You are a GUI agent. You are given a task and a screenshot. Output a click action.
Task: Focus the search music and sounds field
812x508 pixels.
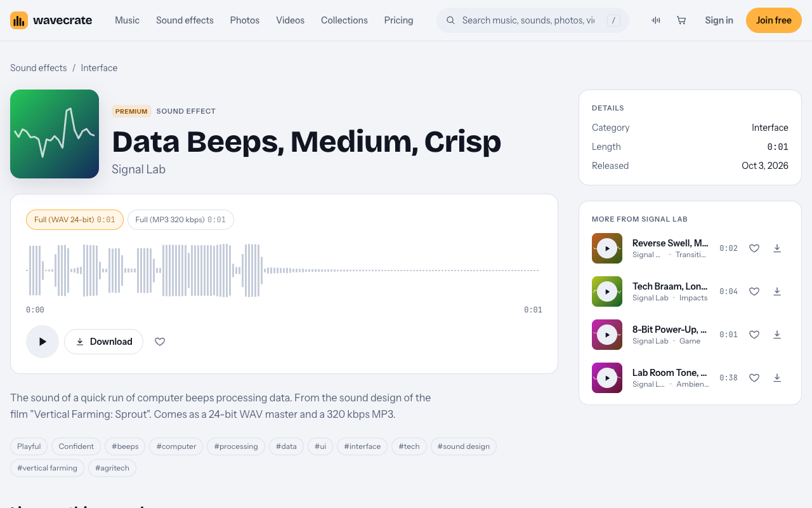click(533, 20)
